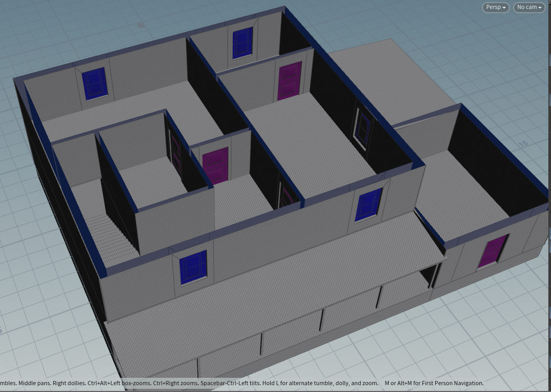The height and width of the screenshot is (392, 551).
Task: Click the viewport navigation help text bar
Action: [x=242, y=384]
